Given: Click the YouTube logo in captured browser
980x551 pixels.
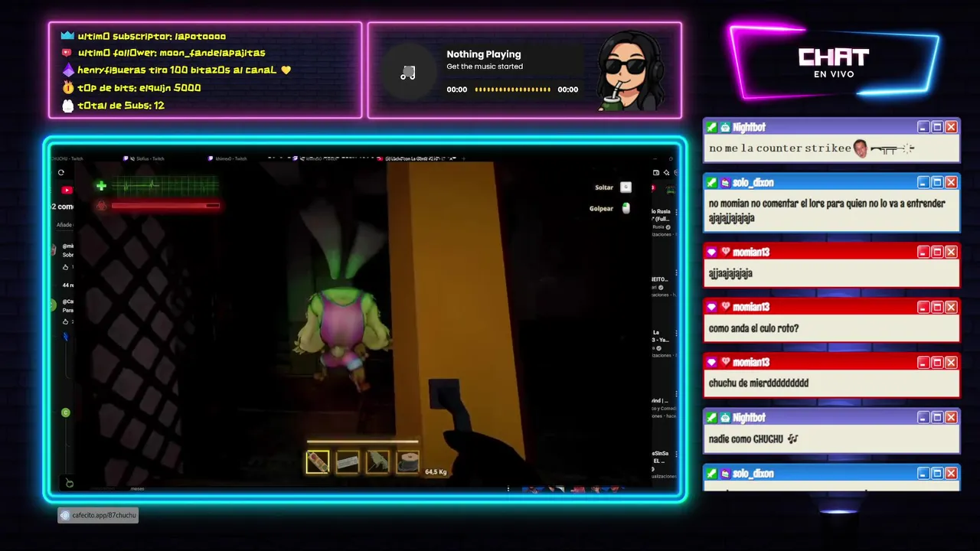Looking at the screenshot, I should (x=67, y=190).
